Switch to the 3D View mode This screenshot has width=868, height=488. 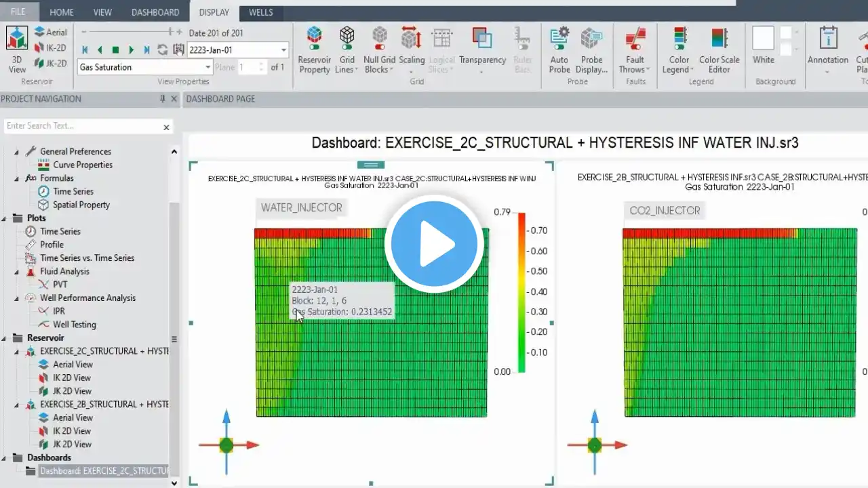pyautogui.click(x=17, y=49)
